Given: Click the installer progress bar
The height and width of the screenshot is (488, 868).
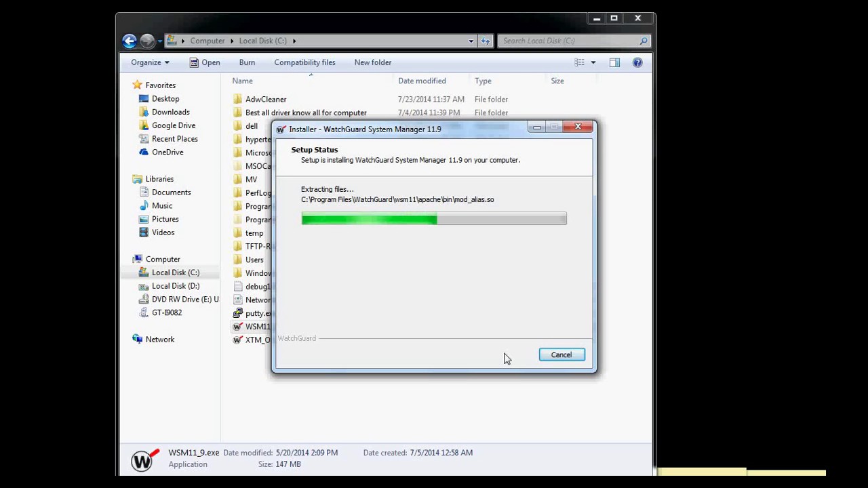Looking at the screenshot, I should 434,218.
